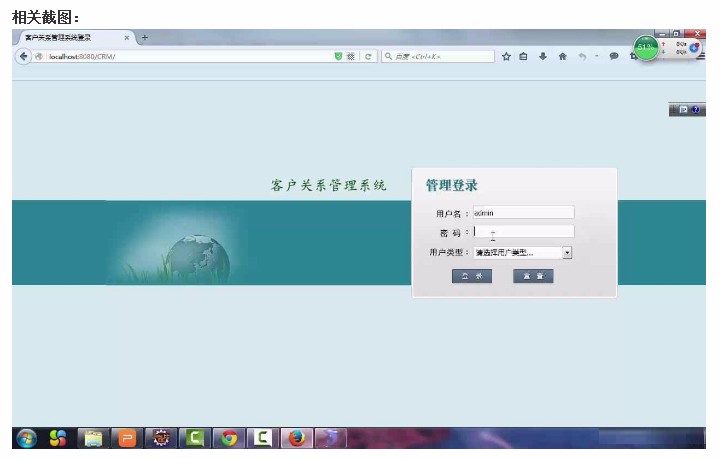This screenshot has height=459, width=720.
Task: Switch to Firefox on the taskbar
Action: 297,438
